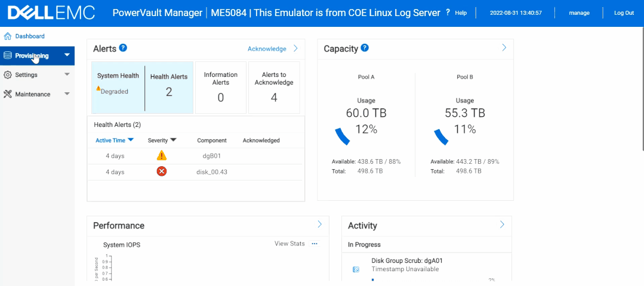Click the 60.0 TB usage value
This screenshot has width=644, height=286.
pos(366,113)
